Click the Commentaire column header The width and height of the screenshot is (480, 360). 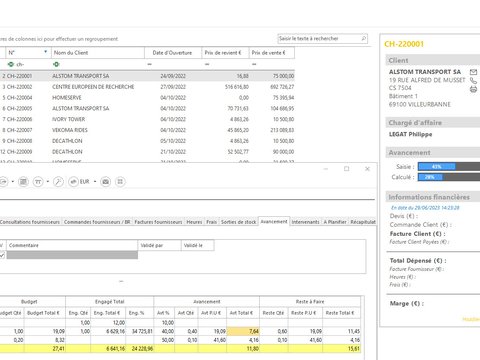point(72,245)
